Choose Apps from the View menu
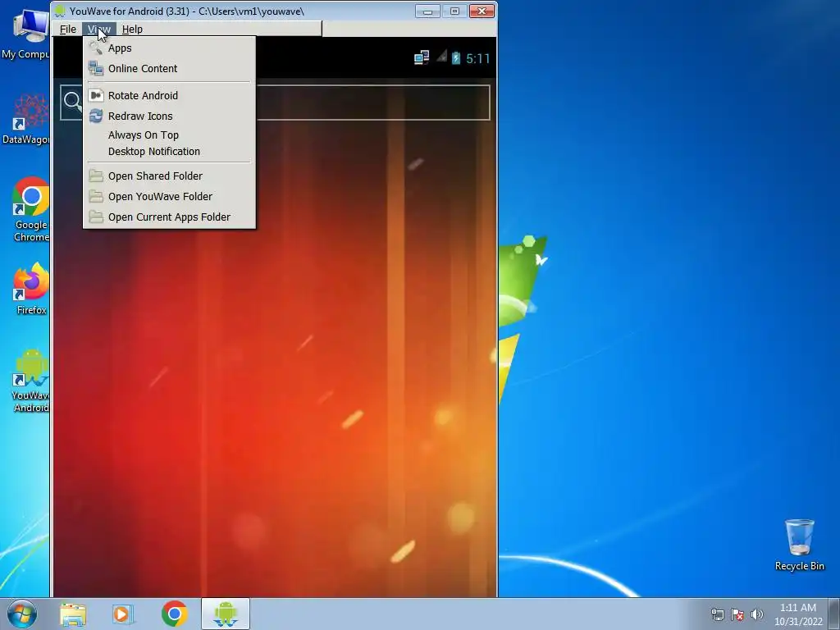The image size is (840, 630). [169, 48]
